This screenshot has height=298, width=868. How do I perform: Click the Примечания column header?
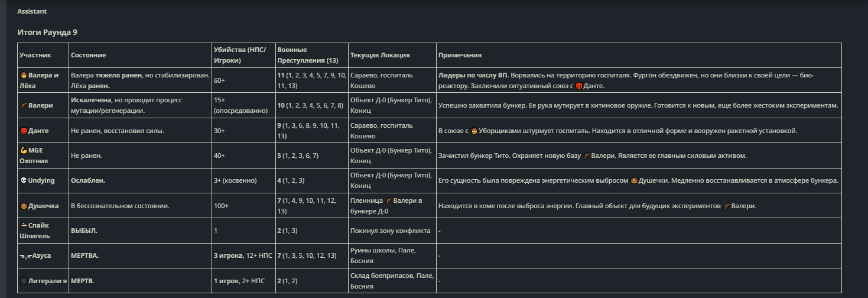(460, 55)
